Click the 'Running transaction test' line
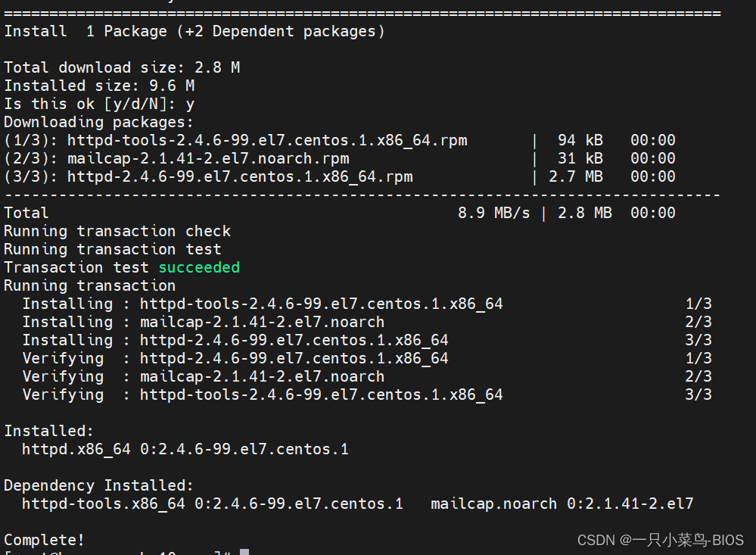The width and height of the screenshot is (756, 555). [x=112, y=250]
